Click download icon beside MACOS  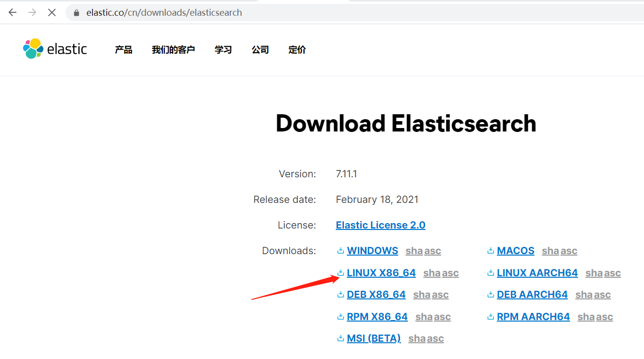[x=491, y=251]
